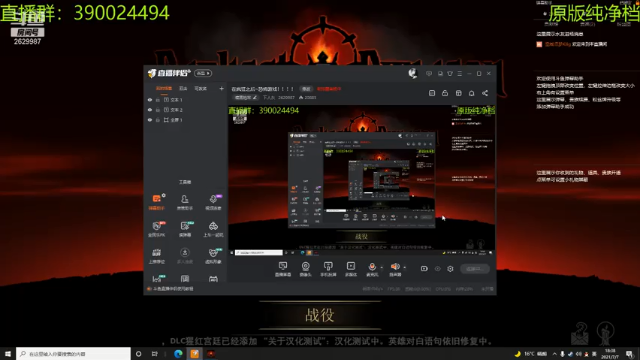Viewport: 640px width, 360px height.
Task: Hide the 文本 1 source with eye icon
Action: coord(150,100)
